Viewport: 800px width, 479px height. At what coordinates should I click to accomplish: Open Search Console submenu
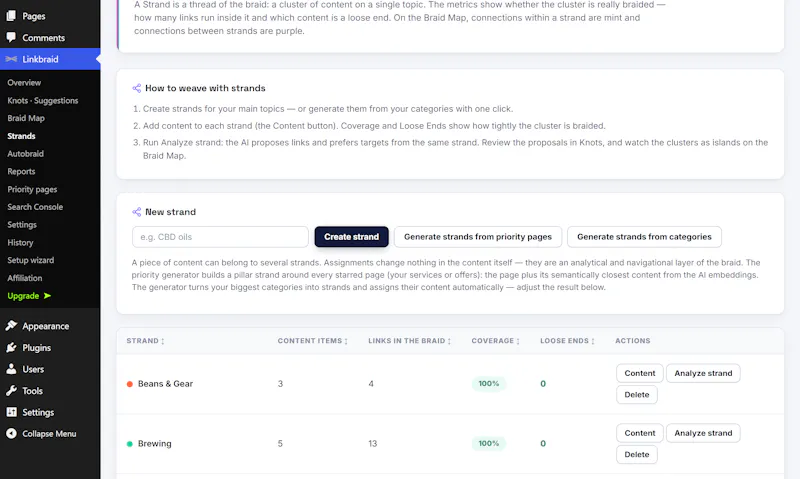[x=35, y=207]
